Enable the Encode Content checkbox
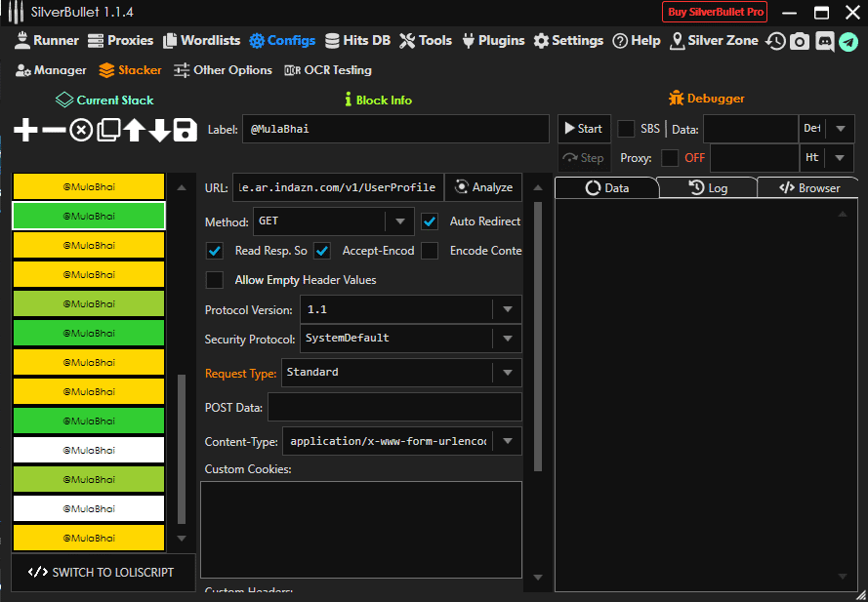The width and height of the screenshot is (868, 602). point(429,251)
